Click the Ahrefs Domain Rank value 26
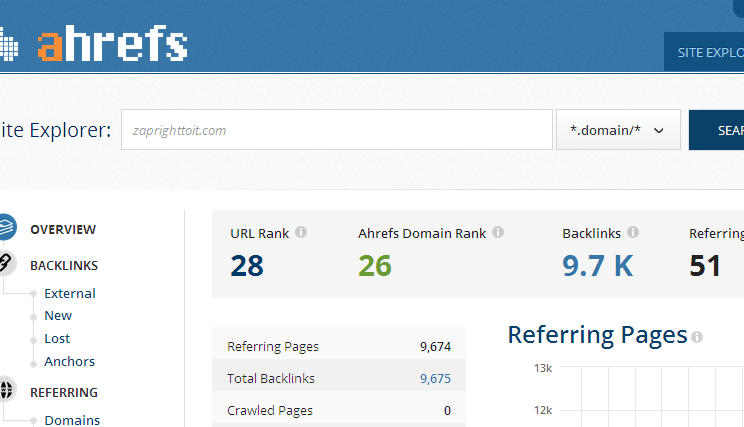This screenshot has width=744, height=427. point(375,266)
